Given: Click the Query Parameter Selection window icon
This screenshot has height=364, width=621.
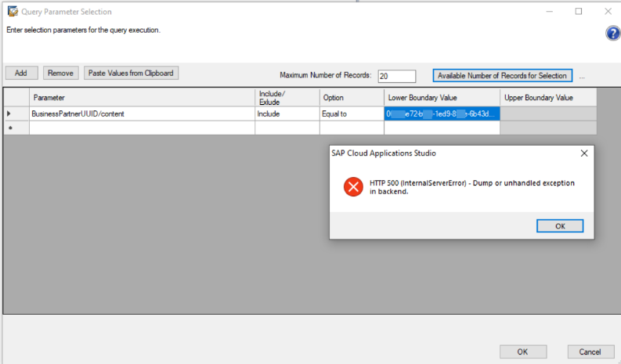Looking at the screenshot, I should click(13, 12).
